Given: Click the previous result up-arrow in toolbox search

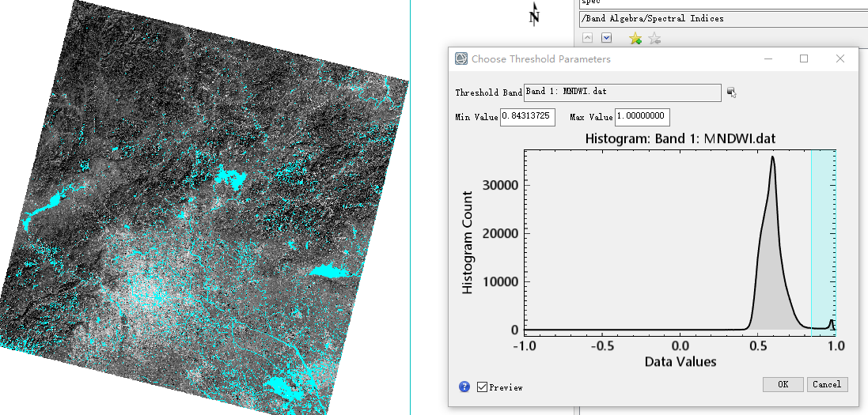Looking at the screenshot, I should 588,38.
